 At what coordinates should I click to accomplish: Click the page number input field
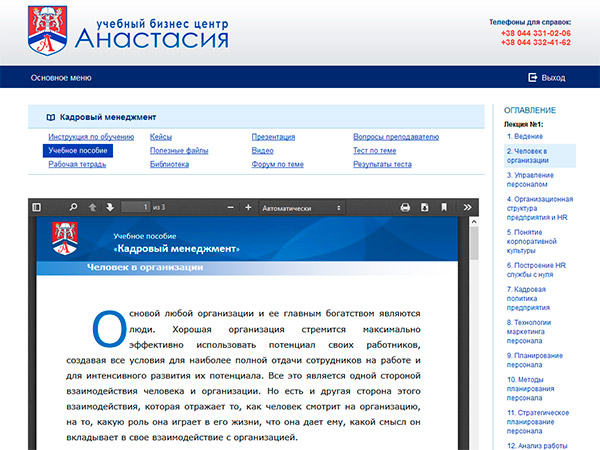pyautogui.click(x=135, y=207)
